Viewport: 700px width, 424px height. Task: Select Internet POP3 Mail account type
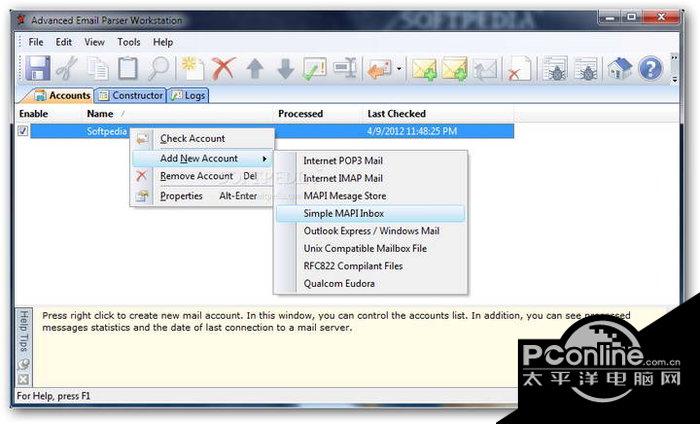(x=371, y=161)
